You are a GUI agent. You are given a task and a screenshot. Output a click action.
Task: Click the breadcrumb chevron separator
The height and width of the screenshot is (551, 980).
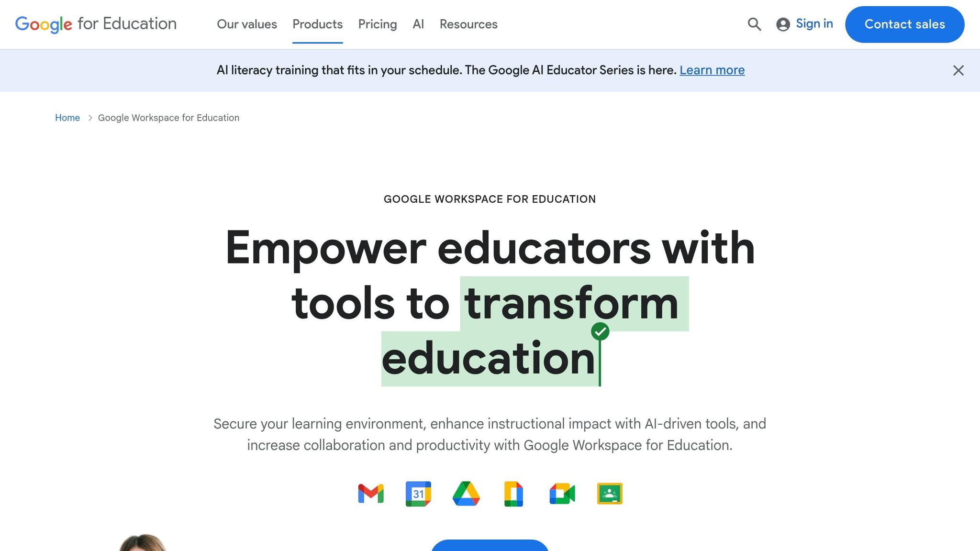click(89, 118)
